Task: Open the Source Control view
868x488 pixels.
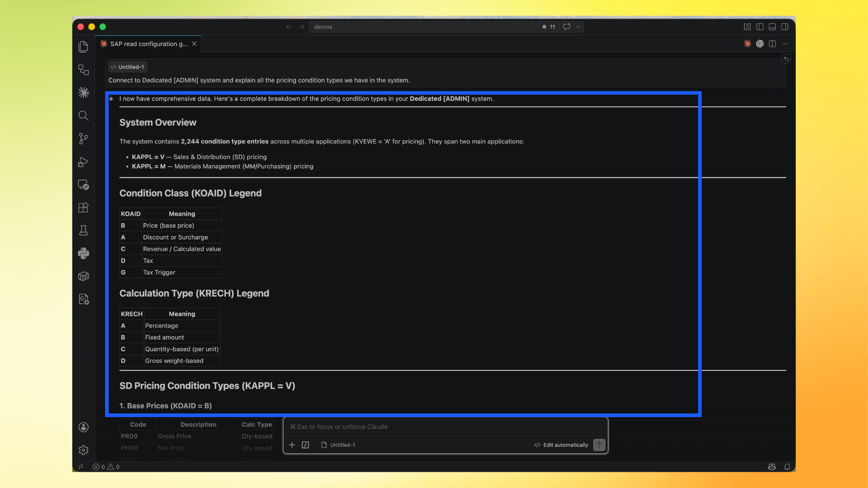Action: pos(83,138)
